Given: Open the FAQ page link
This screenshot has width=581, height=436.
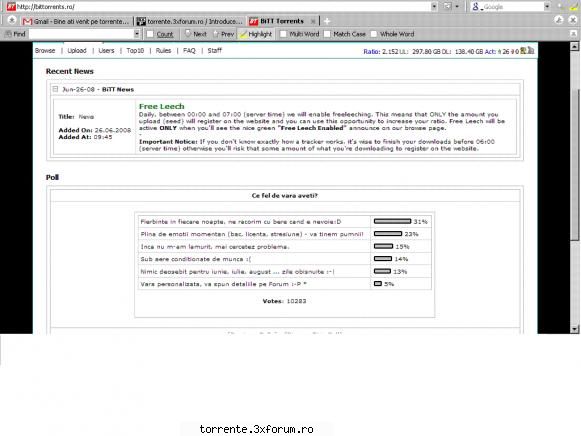Looking at the screenshot, I should [189, 50].
